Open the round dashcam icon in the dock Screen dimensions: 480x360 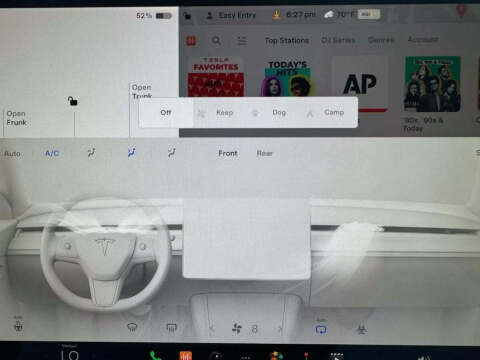tap(216, 356)
